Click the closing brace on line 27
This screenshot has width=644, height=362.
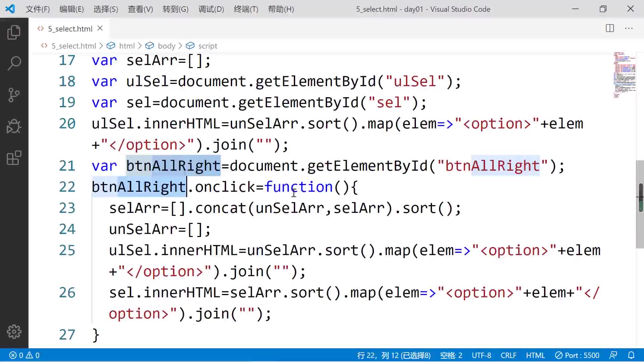pos(96,335)
